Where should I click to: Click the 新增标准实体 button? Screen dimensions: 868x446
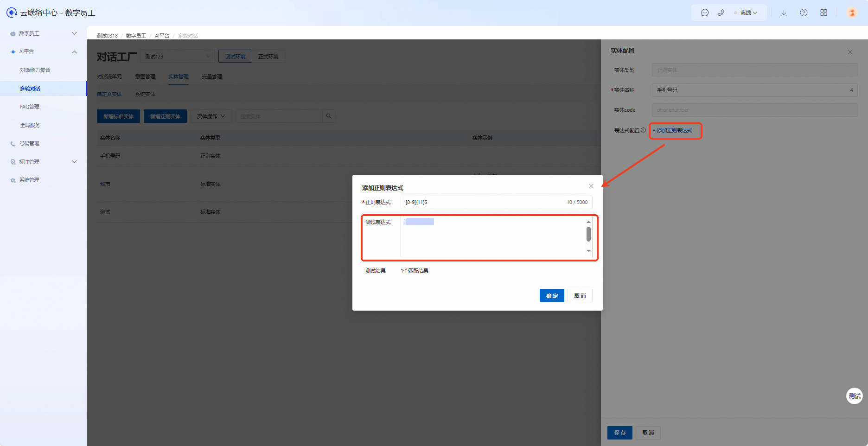118,116
